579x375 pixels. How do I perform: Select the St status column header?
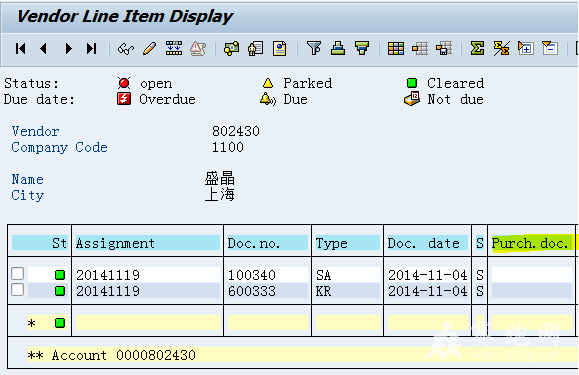pos(40,243)
